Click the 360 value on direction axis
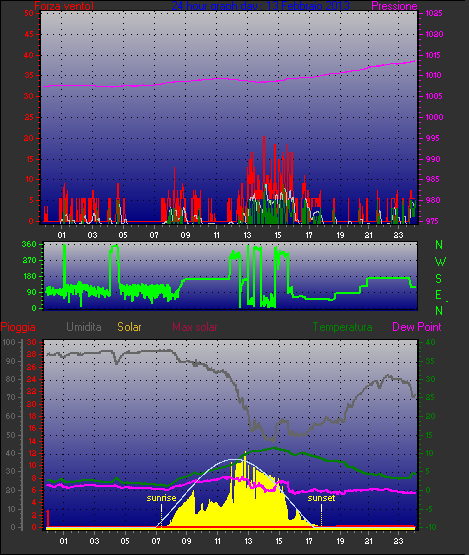The width and height of the screenshot is (469, 555). click(29, 244)
